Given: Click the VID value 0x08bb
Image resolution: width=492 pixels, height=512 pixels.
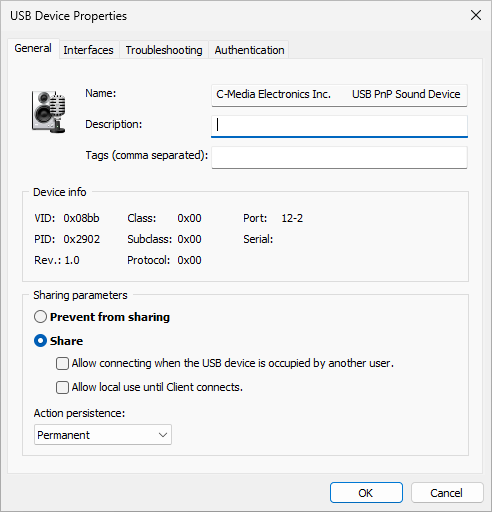Looking at the screenshot, I should (81, 218).
